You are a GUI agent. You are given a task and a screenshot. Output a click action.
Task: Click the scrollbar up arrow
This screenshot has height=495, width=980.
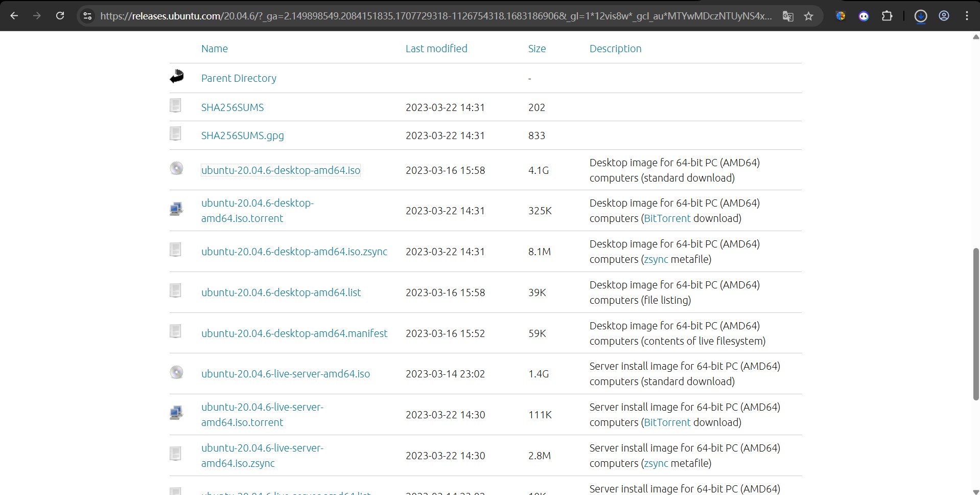tap(976, 37)
